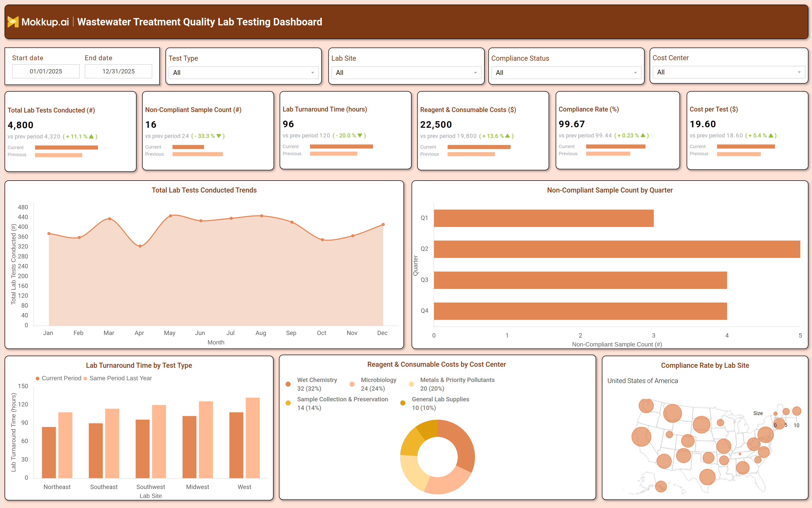Click the Current bar in Total Lab Tests card
Screen dimensions: 812x508
pyautogui.click(x=66, y=148)
